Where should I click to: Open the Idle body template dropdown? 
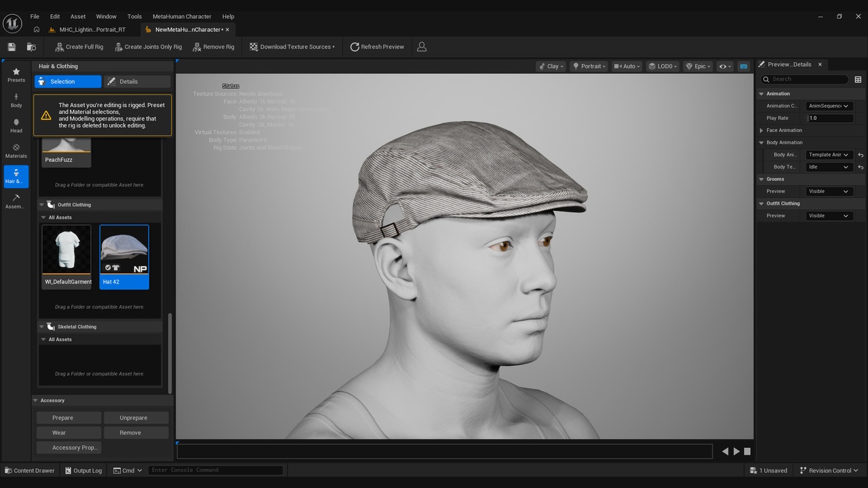click(x=829, y=167)
